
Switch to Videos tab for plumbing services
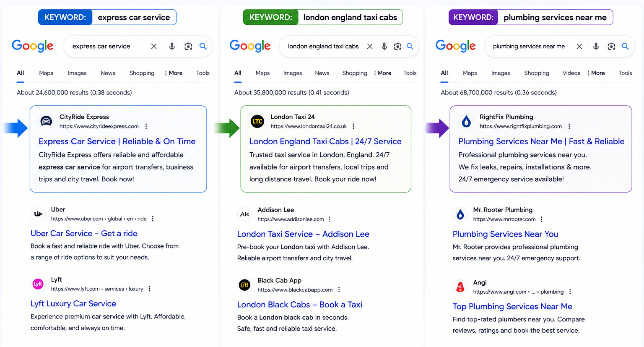tap(571, 73)
